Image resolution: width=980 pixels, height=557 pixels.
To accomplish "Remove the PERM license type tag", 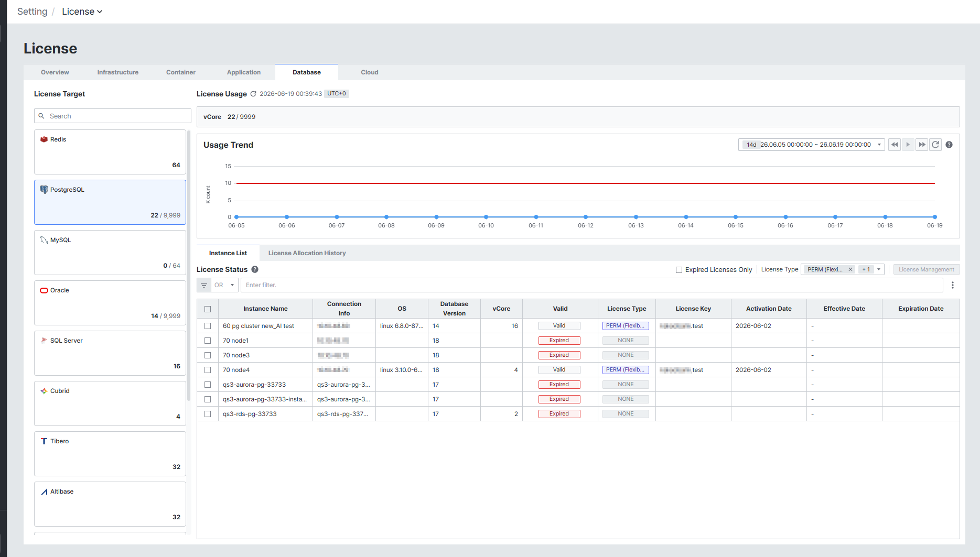I will 850,269.
